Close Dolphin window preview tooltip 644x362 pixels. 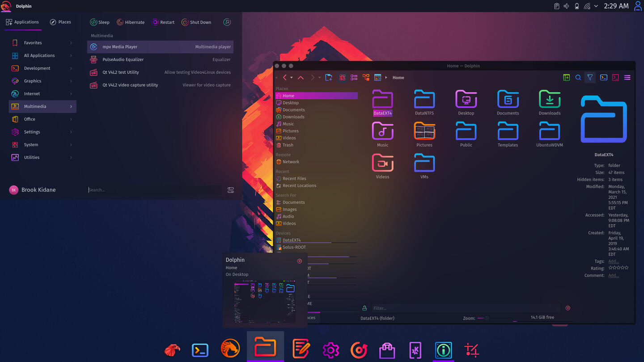[x=300, y=261]
